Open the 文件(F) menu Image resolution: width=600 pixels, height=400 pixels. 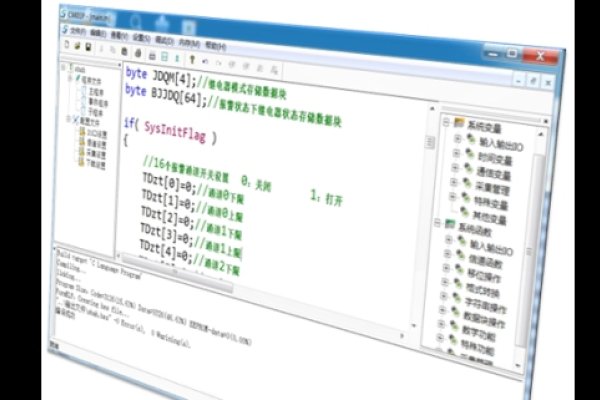click(x=78, y=31)
